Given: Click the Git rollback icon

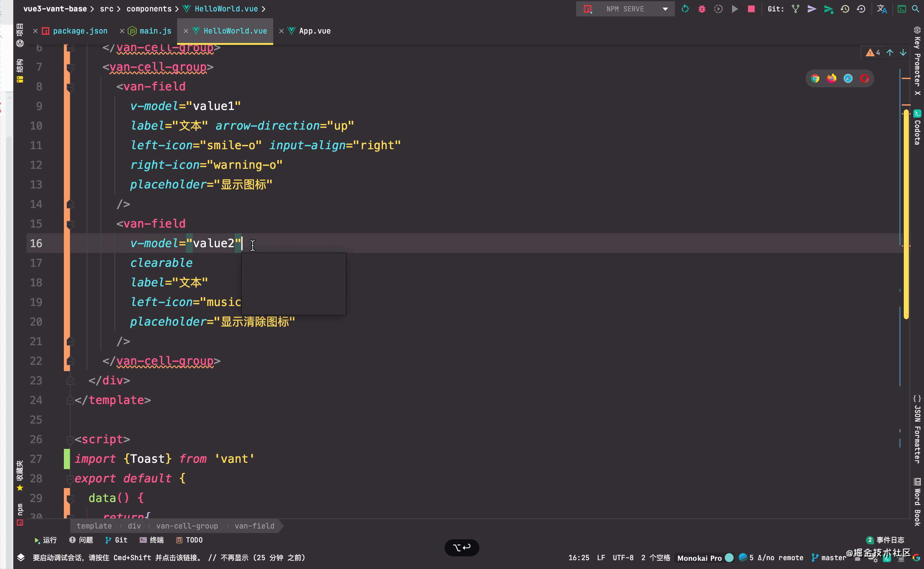Looking at the screenshot, I should point(861,9).
